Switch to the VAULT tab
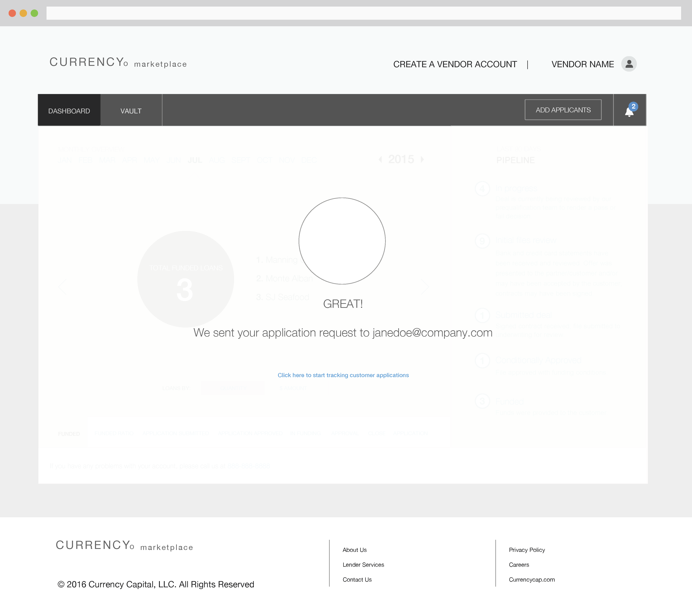 tap(131, 110)
